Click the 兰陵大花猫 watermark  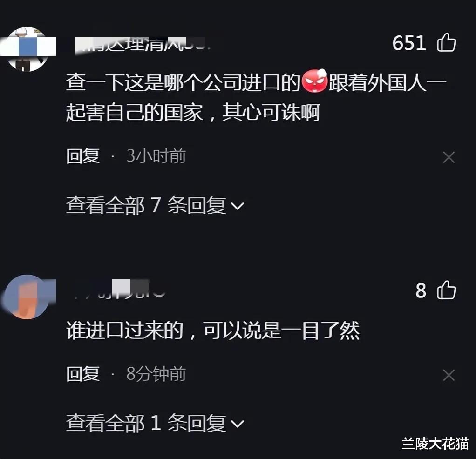(x=435, y=444)
